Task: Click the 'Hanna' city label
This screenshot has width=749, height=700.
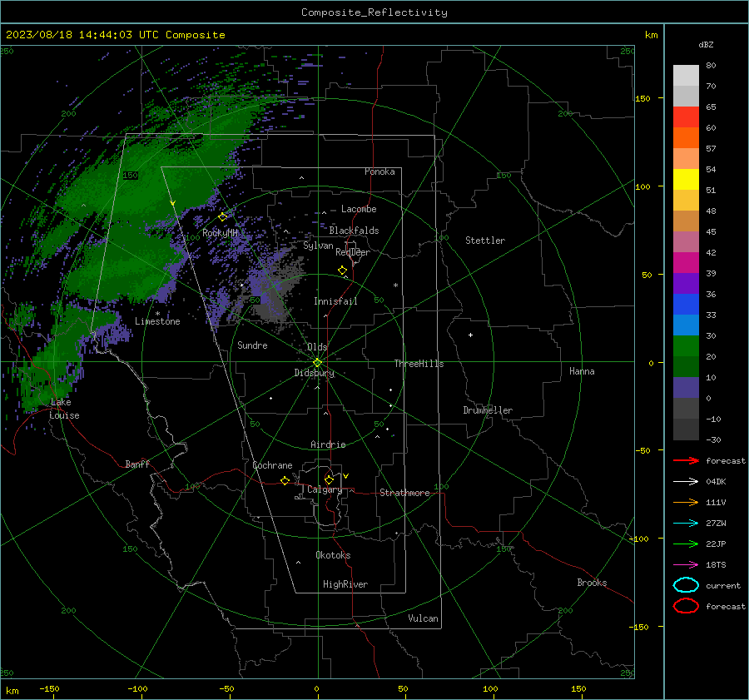Action: tap(582, 371)
